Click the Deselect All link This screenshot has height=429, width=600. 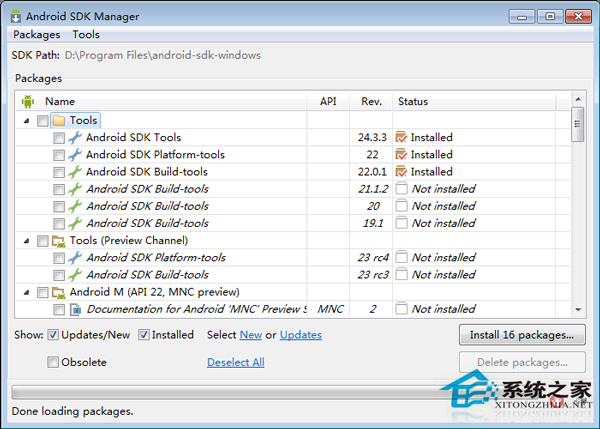tap(236, 362)
